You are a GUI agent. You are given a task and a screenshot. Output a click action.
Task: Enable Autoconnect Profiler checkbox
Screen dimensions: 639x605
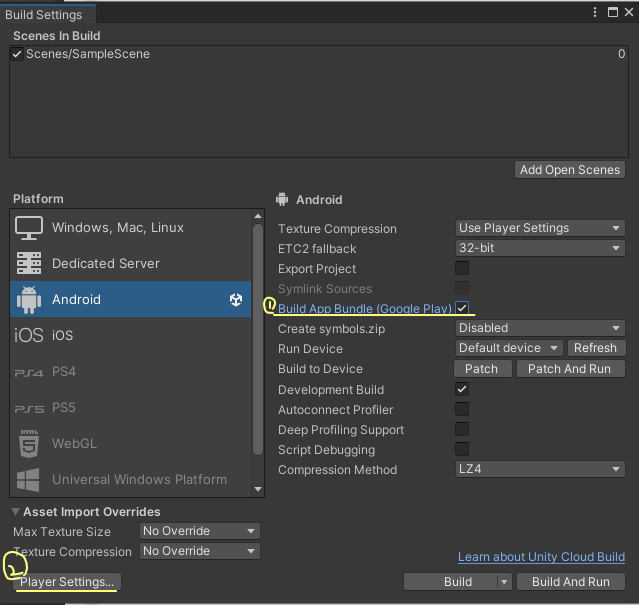(462, 409)
